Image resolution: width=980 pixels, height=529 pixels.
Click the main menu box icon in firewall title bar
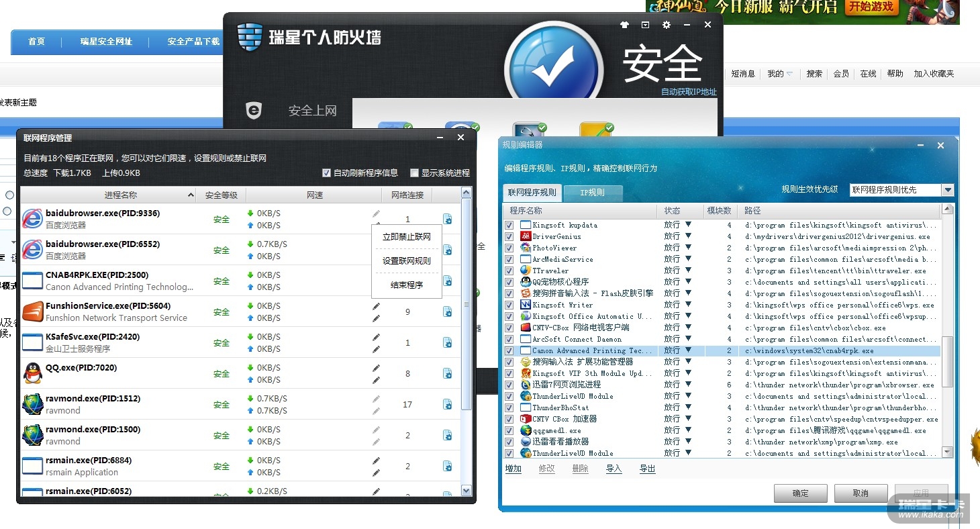645,25
